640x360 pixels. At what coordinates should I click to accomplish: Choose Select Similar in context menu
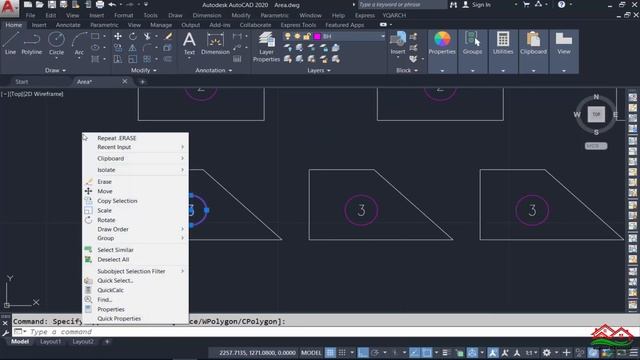click(x=135, y=250)
